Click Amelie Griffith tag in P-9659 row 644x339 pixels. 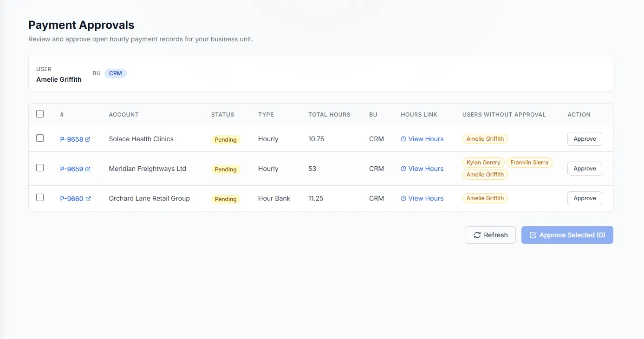(x=485, y=175)
